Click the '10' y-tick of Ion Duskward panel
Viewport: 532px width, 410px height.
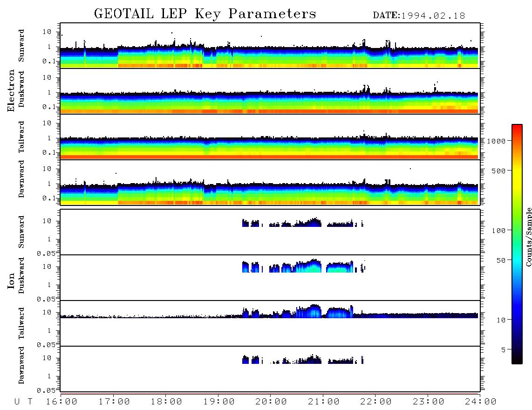(x=47, y=266)
